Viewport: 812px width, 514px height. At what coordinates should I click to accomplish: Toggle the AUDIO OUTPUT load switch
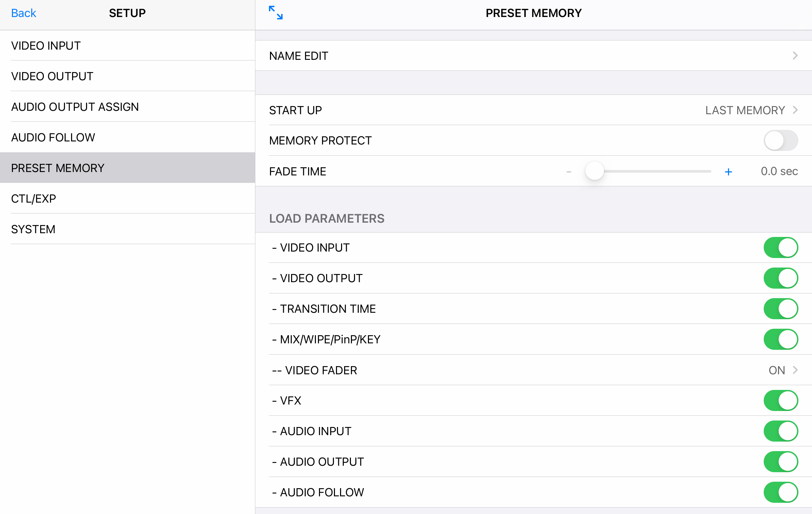pos(780,462)
